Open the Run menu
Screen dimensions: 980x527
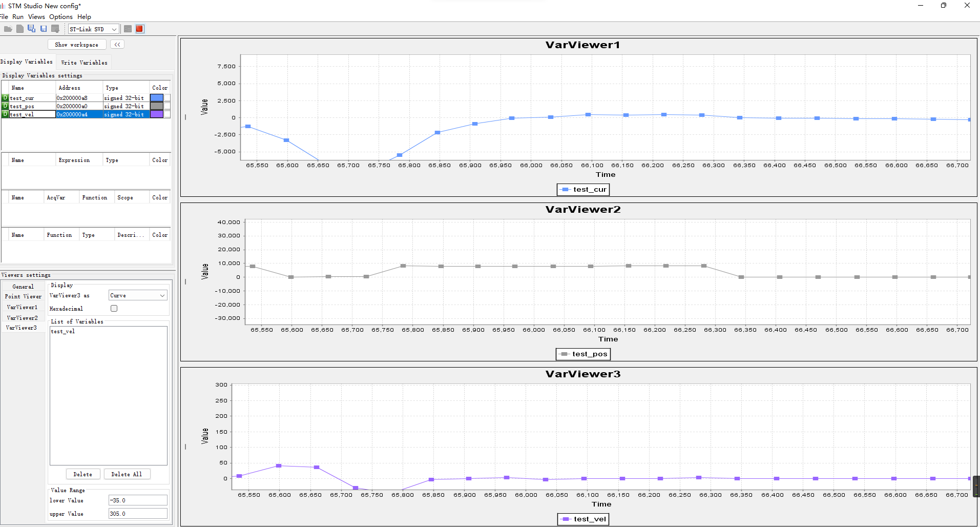(18, 17)
